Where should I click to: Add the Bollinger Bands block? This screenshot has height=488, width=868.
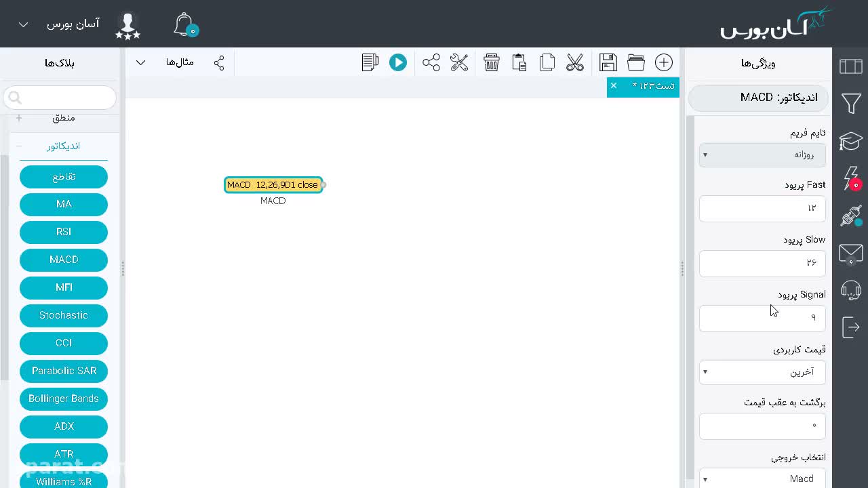coord(64,399)
